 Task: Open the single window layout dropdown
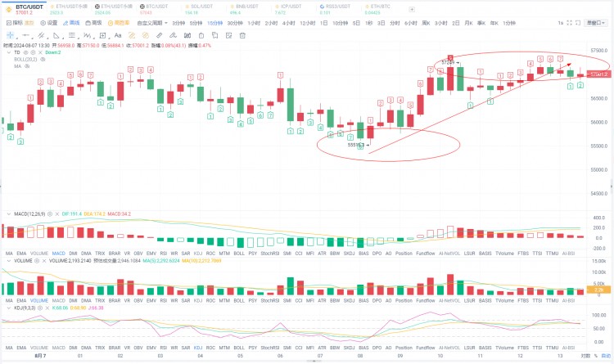[x=596, y=23]
